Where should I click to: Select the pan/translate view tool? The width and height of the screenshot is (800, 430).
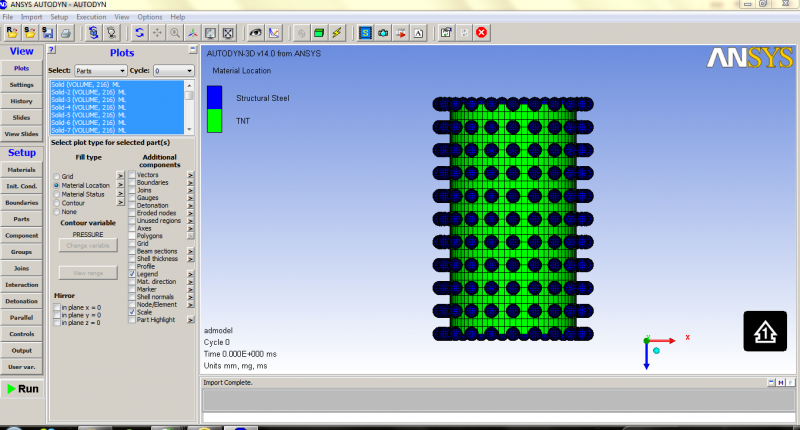pyautogui.click(x=157, y=33)
